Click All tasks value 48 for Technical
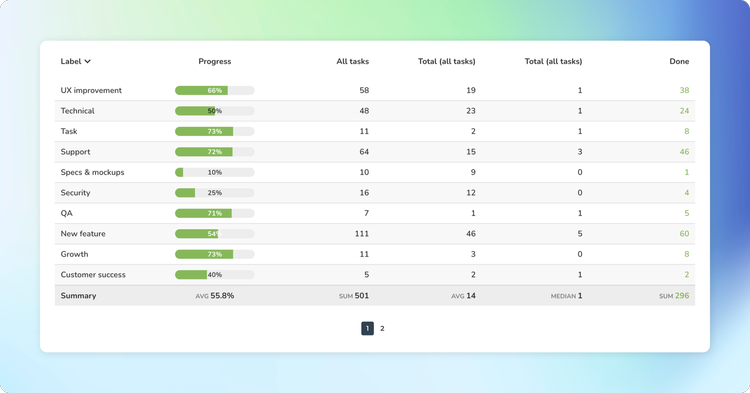The height and width of the screenshot is (393, 750). pyautogui.click(x=364, y=111)
